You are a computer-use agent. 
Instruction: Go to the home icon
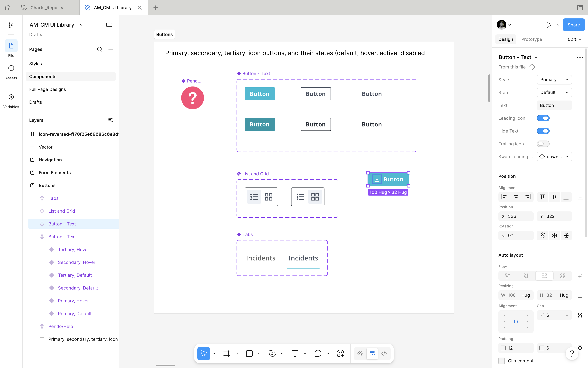tap(8, 8)
